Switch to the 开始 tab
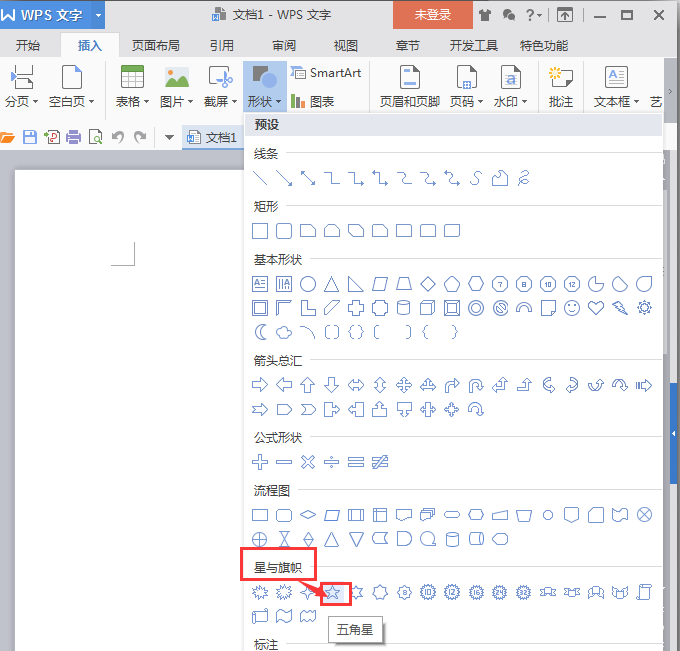Viewport: 680px width, 651px height. point(28,46)
